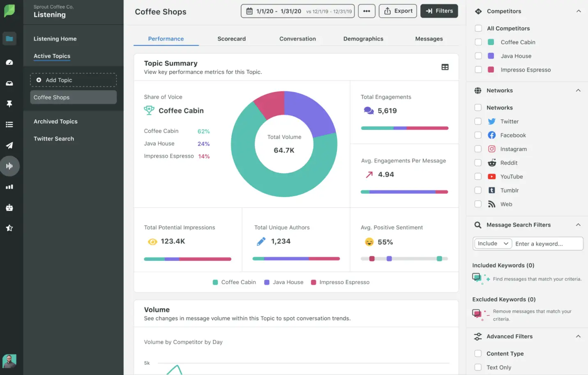
Task: Open the Include dropdown
Action: click(x=493, y=244)
